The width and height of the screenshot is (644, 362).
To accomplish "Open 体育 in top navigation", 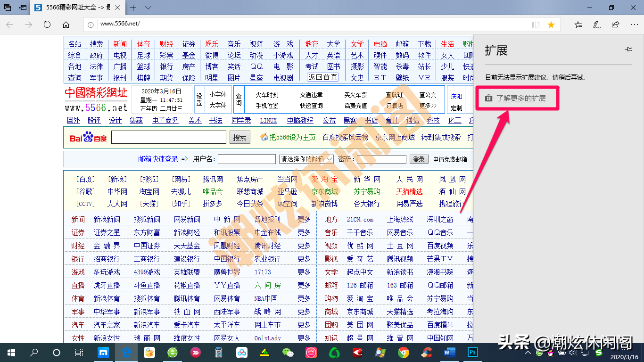I will coord(144,44).
